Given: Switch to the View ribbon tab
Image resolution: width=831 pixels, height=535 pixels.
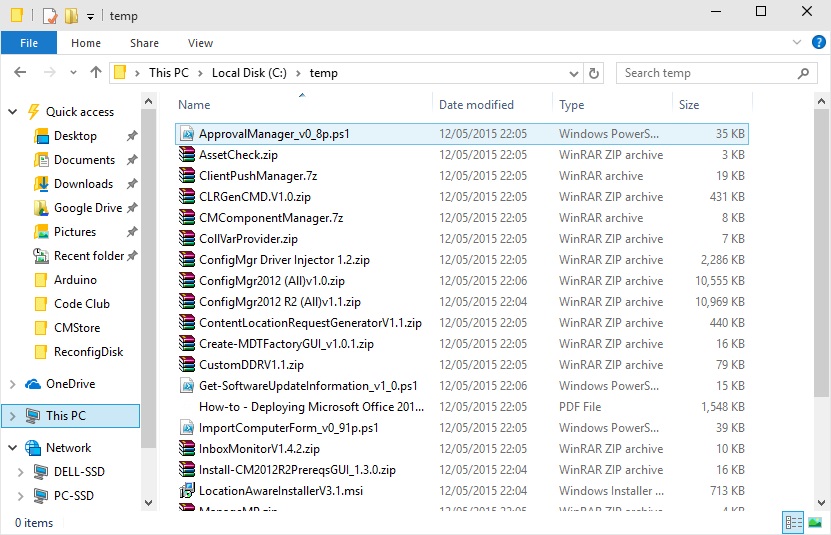Looking at the screenshot, I should 200,43.
